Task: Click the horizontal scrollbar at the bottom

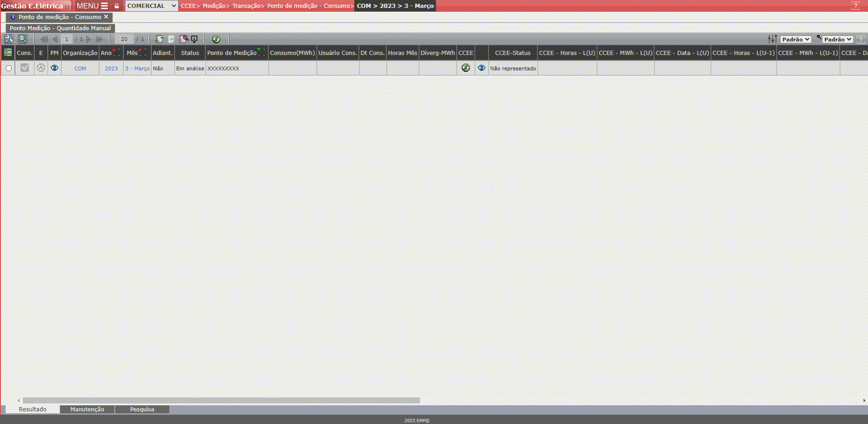Action: tap(221, 400)
